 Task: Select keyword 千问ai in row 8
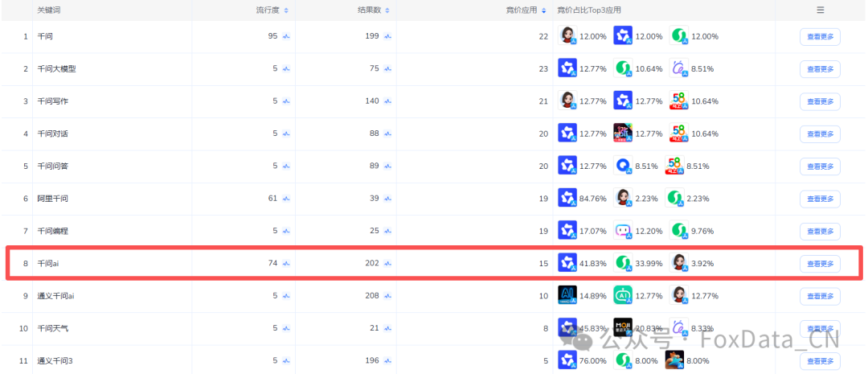click(x=48, y=264)
